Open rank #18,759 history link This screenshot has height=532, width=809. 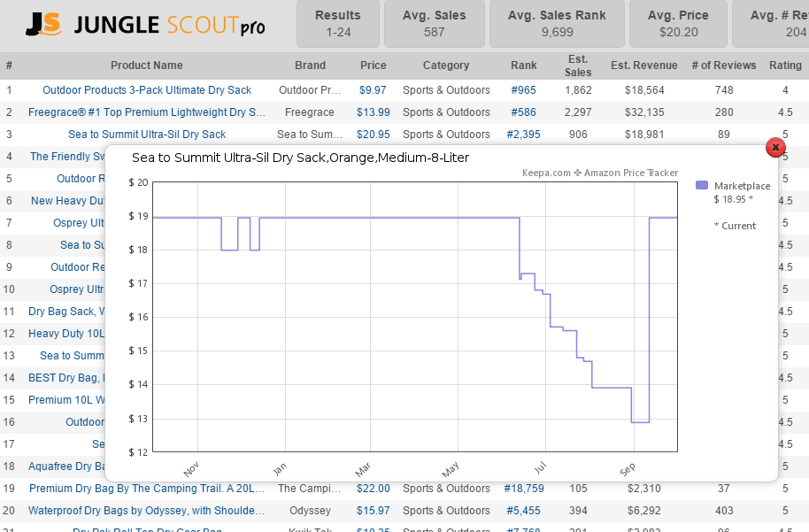[524, 489]
